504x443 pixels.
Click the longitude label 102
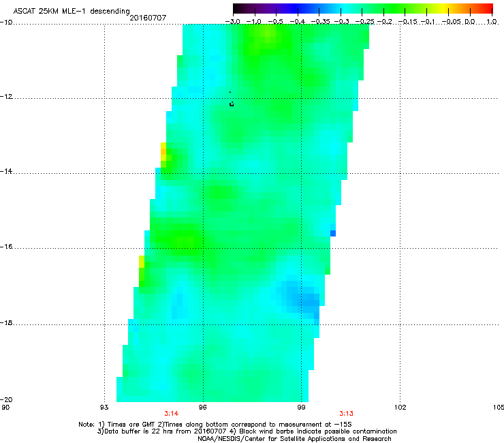pyautogui.click(x=400, y=408)
